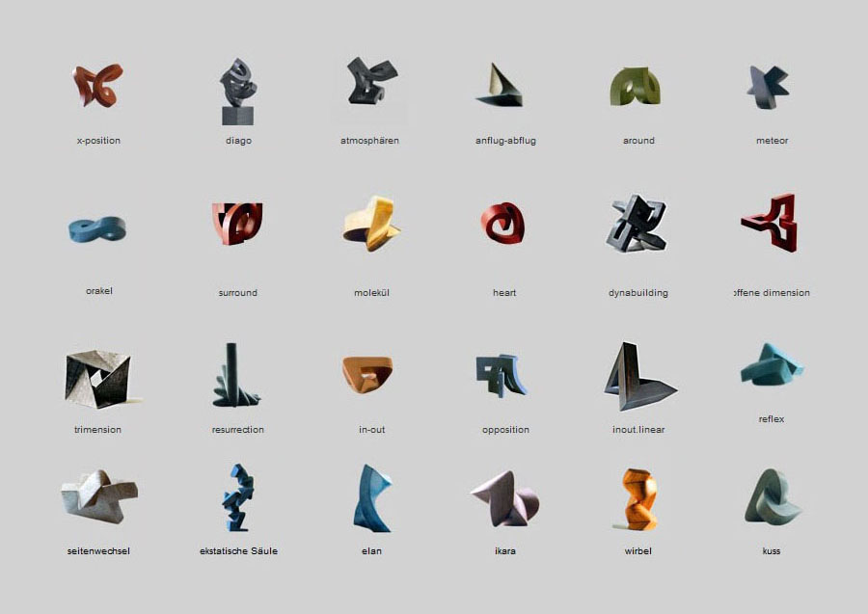Viewport: 868px width, 614px height.
Task: Follow the resurrection caption link
Action: [x=237, y=430]
